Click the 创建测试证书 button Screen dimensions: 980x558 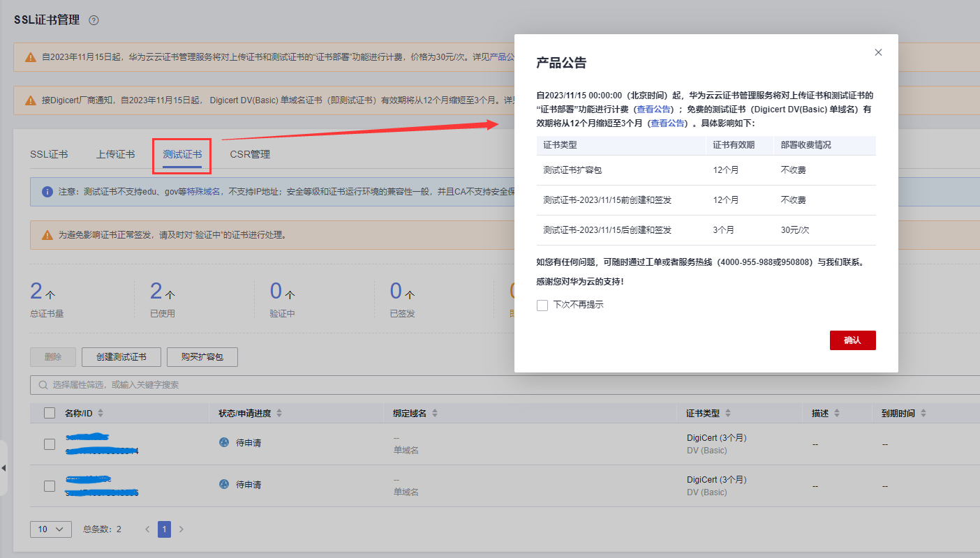(x=121, y=356)
